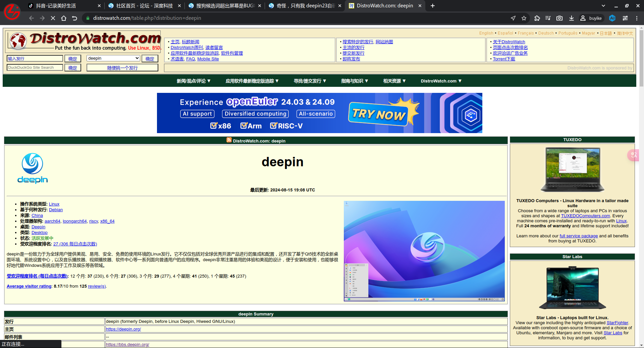Open the loongarch64 architecture link
The height and width of the screenshot is (348, 644).
tap(75, 221)
